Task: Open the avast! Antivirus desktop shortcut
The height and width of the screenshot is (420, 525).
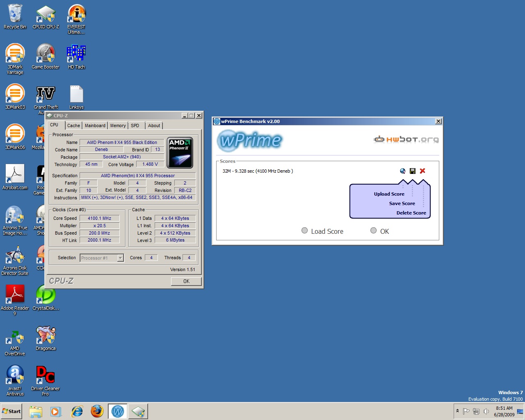Action: (x=15, y=381)
